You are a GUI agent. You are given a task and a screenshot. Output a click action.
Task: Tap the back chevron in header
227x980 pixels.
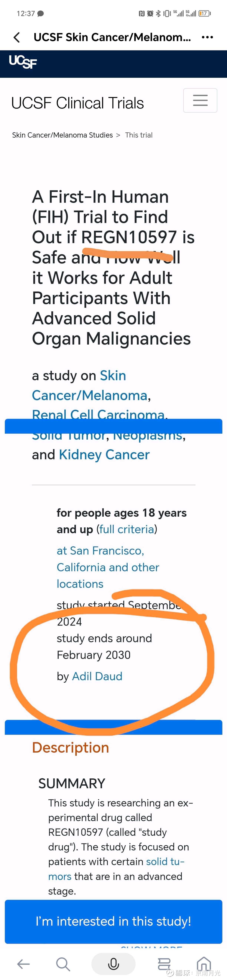[17, 37]
